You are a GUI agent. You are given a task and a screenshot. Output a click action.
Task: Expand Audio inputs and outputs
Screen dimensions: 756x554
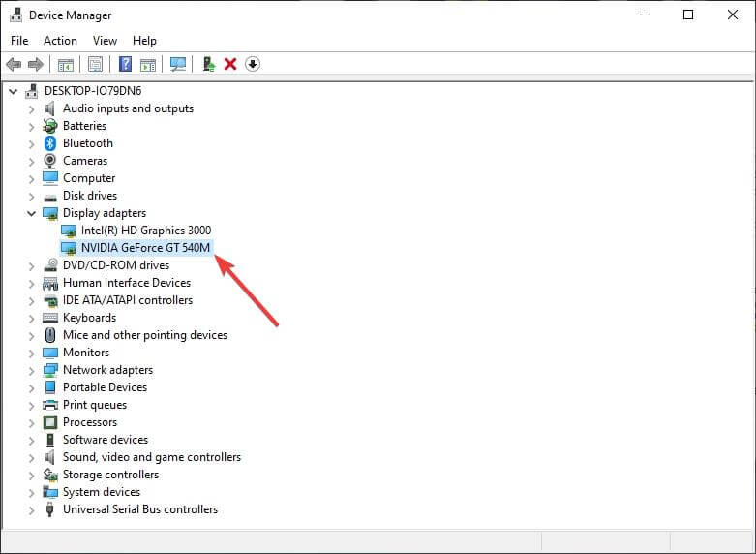[x=32, y=109]
